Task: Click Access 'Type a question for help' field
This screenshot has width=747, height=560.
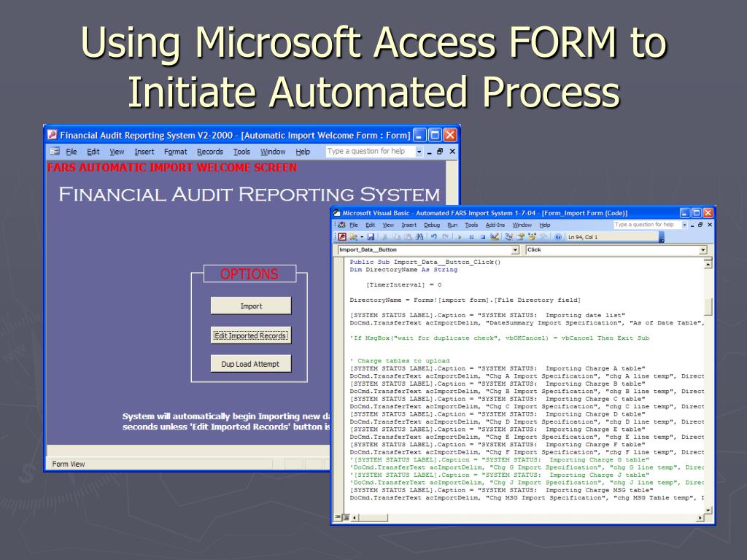Action: pos(370,152)
